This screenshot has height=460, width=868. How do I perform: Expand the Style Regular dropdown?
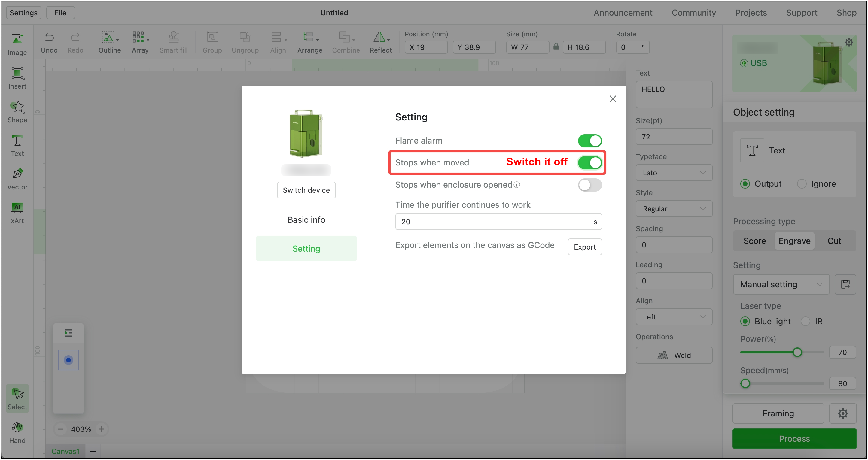tap(674, 209)
